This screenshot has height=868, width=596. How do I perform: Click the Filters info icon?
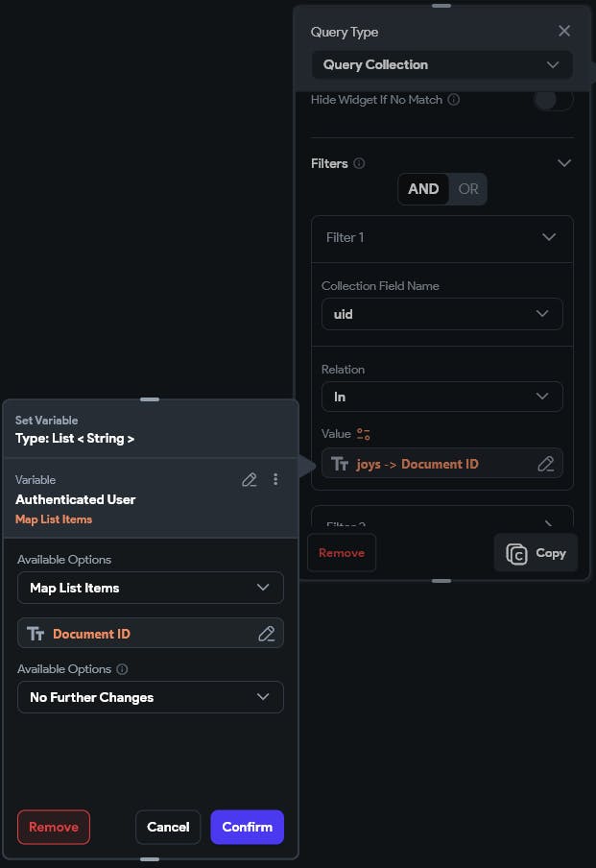pos(359,163)
